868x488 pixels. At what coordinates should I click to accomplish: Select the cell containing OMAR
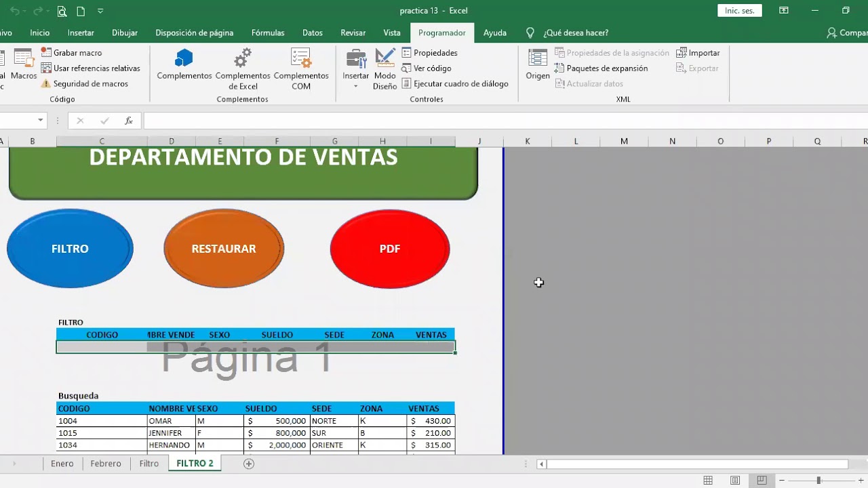click(171, 421)
